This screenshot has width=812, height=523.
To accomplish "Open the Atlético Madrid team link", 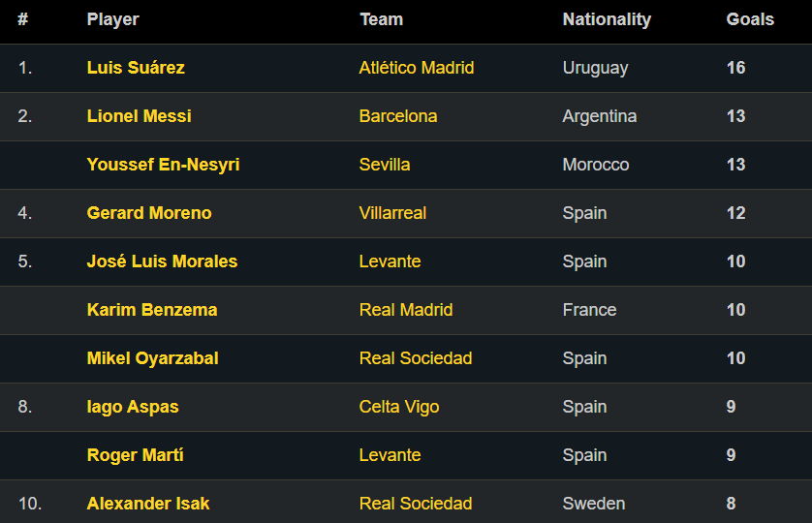I will [x=417, y=68].
